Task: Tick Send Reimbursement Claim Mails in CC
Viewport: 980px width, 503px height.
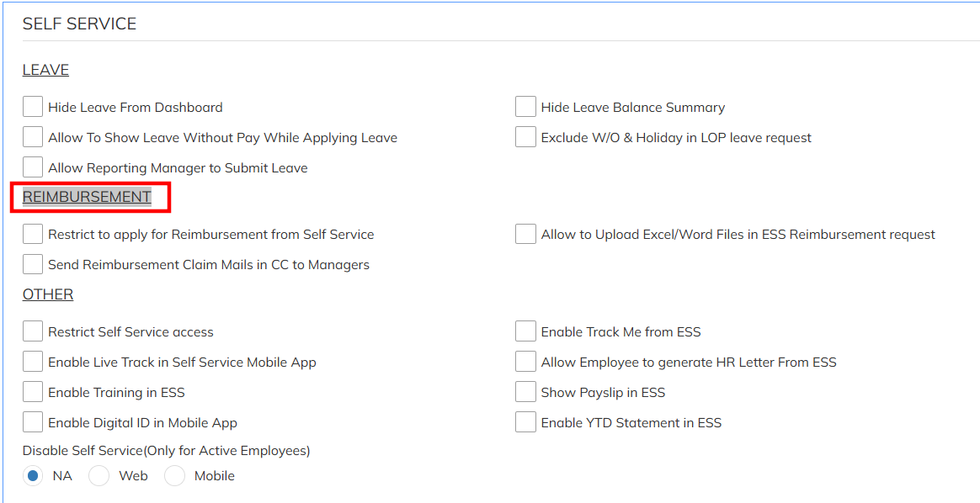Action: 33,264
